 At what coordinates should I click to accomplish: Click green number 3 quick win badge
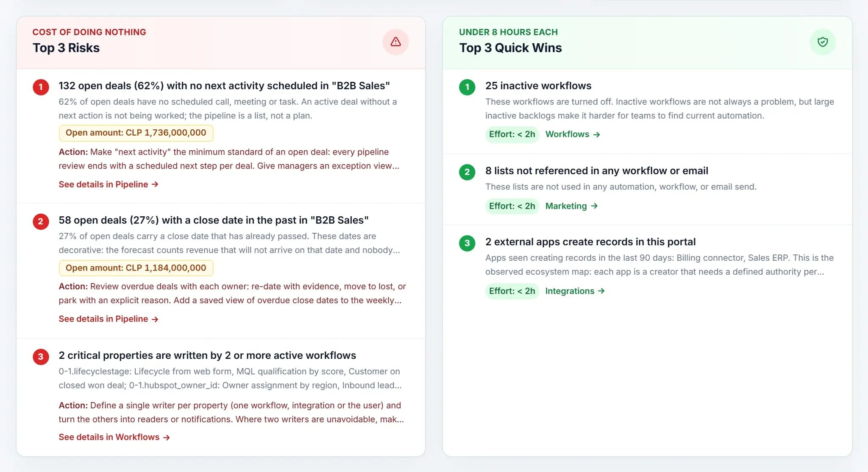(x=467, y=243)
